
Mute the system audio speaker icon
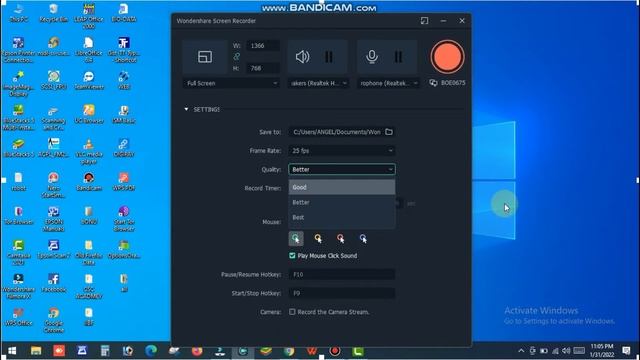tap(302, 57)
